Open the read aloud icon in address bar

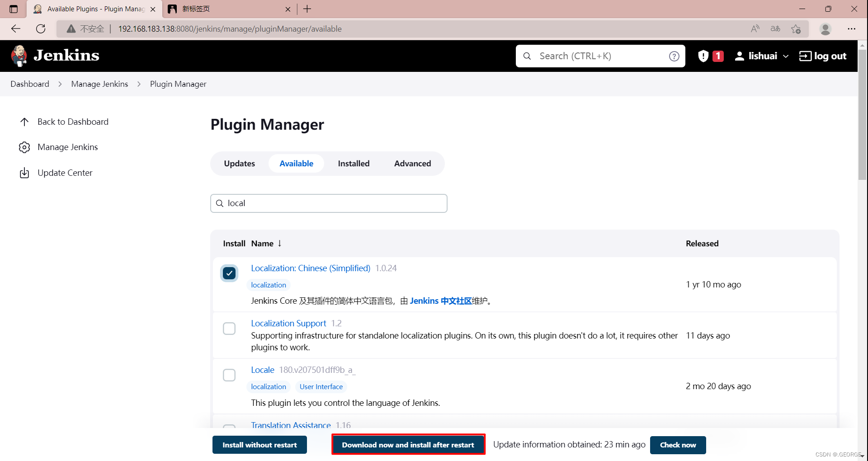tap(755, 29)
